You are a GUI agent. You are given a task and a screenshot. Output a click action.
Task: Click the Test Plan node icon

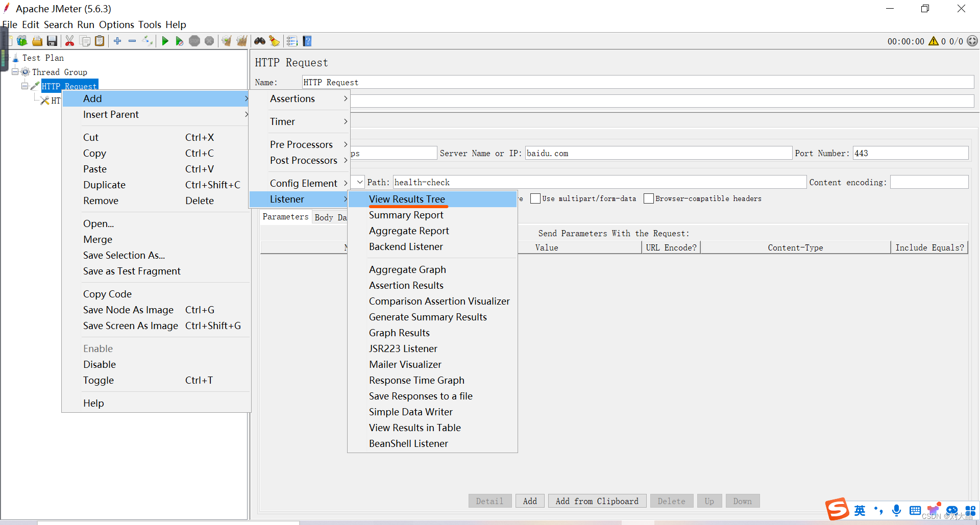[x=15, y=58]
